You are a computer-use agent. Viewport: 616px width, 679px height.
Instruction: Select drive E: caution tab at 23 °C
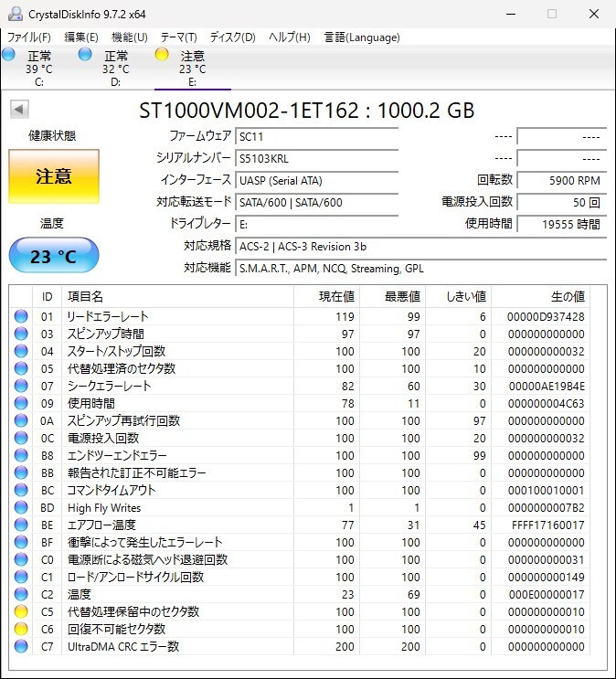pyautogui.click(x=192, y=69)
